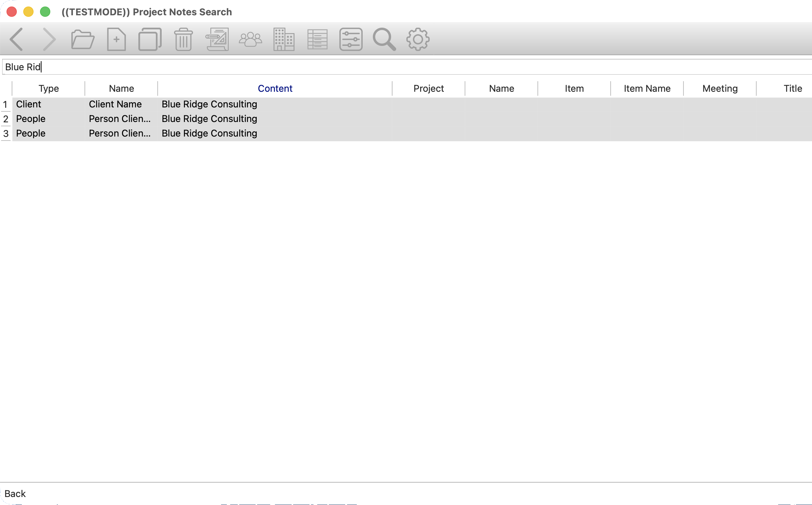Click the magnifying glass search icon
812x505 pixels.
(384, 39)
